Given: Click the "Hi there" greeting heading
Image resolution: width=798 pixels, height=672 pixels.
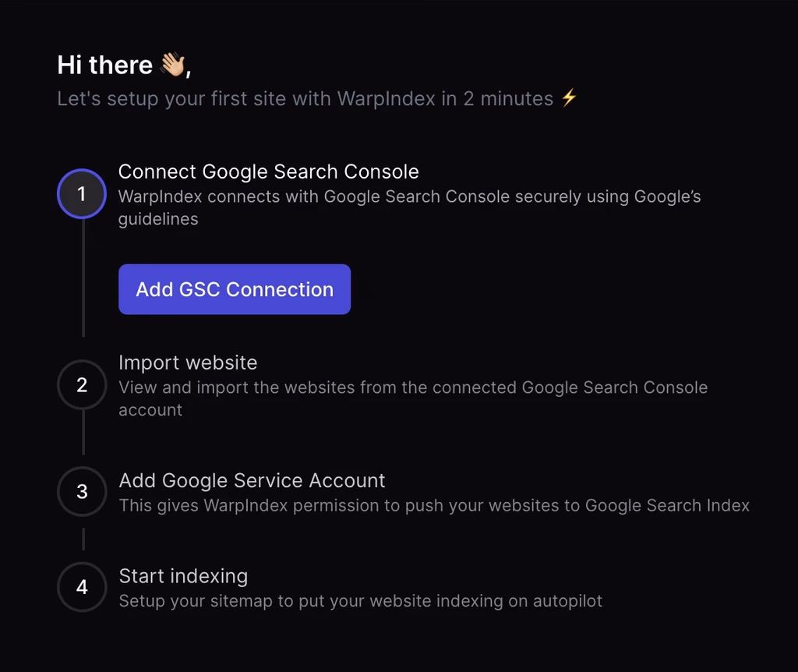Looking at the screenshot, I should click(x=105, y=65).
